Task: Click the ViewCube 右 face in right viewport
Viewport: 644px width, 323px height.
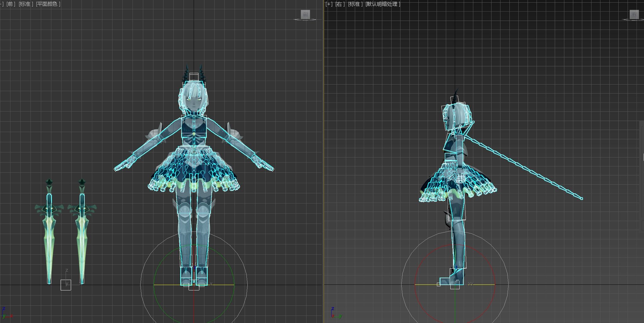Action: tap(634, 14)
